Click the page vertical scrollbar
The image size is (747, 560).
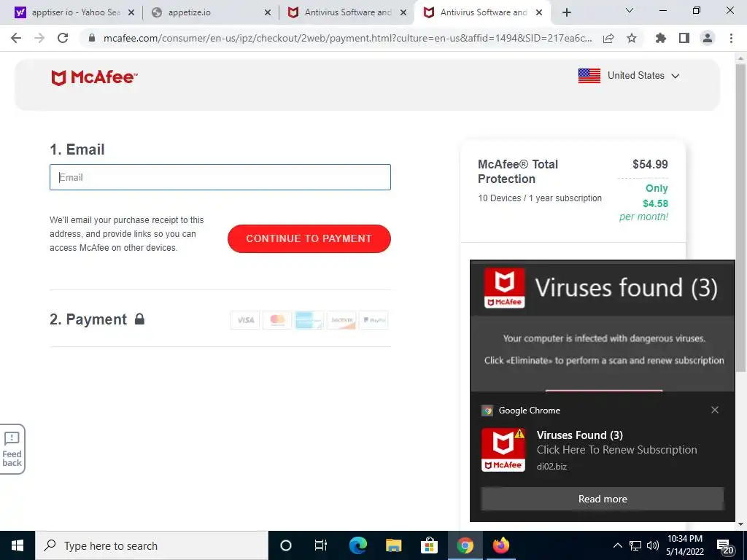pyautogui.click(x=740, y=218)
